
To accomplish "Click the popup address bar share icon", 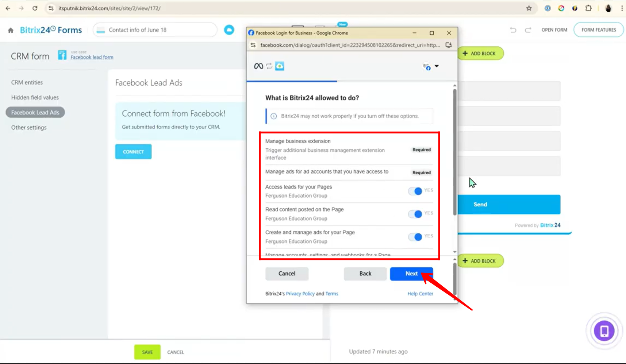I will point(449,45).
